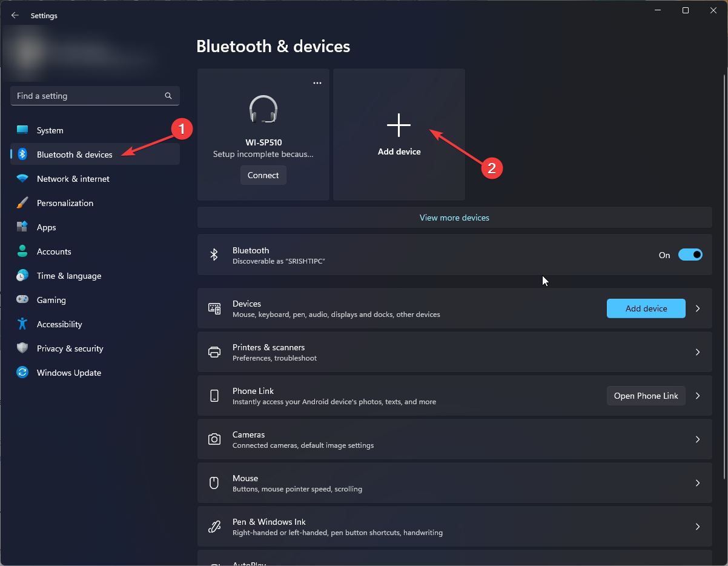Click View more devices
Image resolution: width=728 pixels, height=566 pixels.
[x=454, y=217]
